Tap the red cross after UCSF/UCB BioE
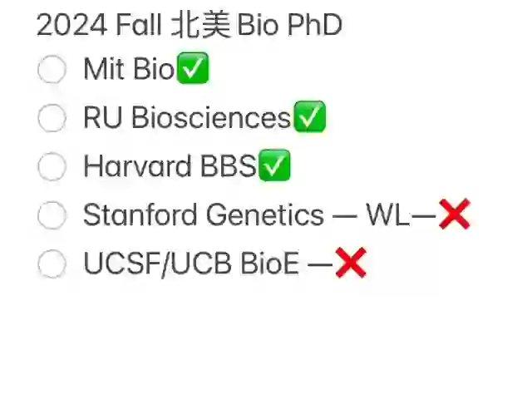 pos(351,263)
